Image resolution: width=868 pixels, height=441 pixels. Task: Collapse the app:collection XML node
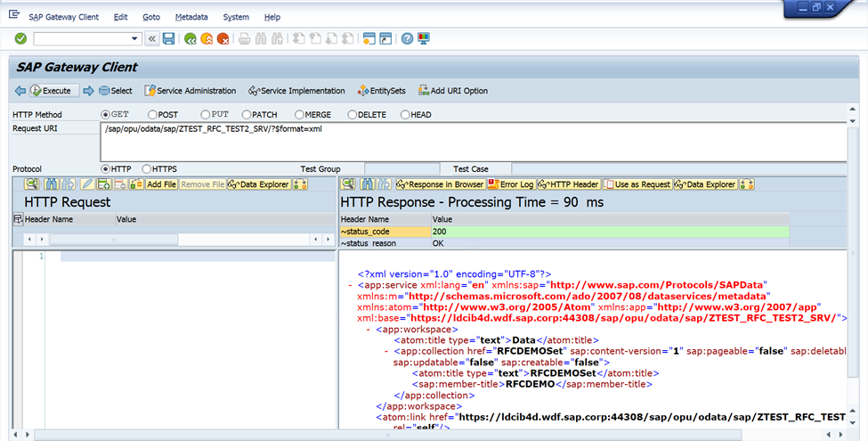tap(386, 351)
